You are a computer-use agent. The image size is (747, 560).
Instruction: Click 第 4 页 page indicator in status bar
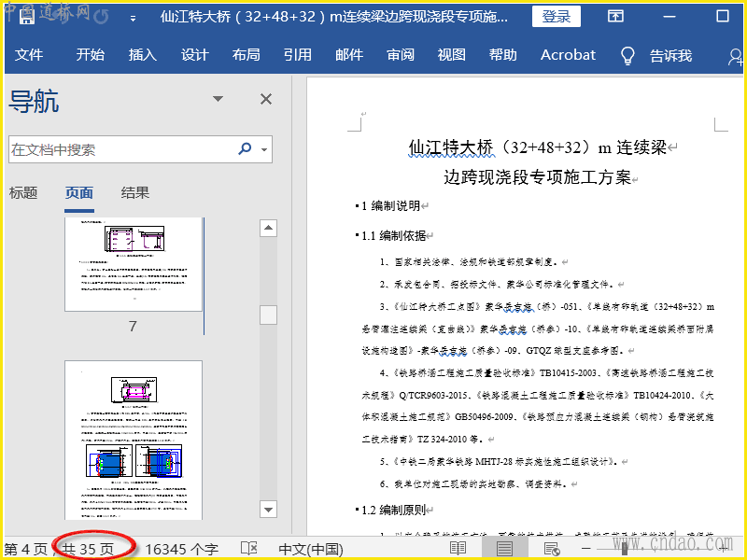[26, 549]
